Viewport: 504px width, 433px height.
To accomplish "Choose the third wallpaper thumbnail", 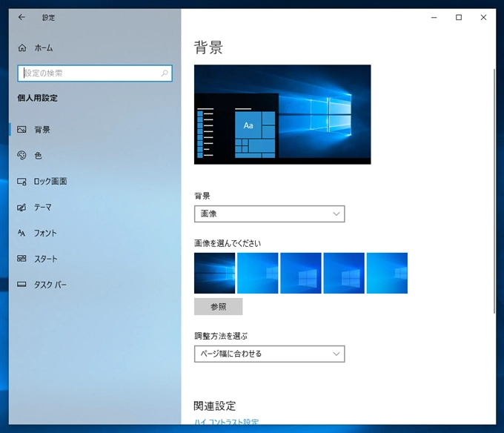I will pos(300,273).
